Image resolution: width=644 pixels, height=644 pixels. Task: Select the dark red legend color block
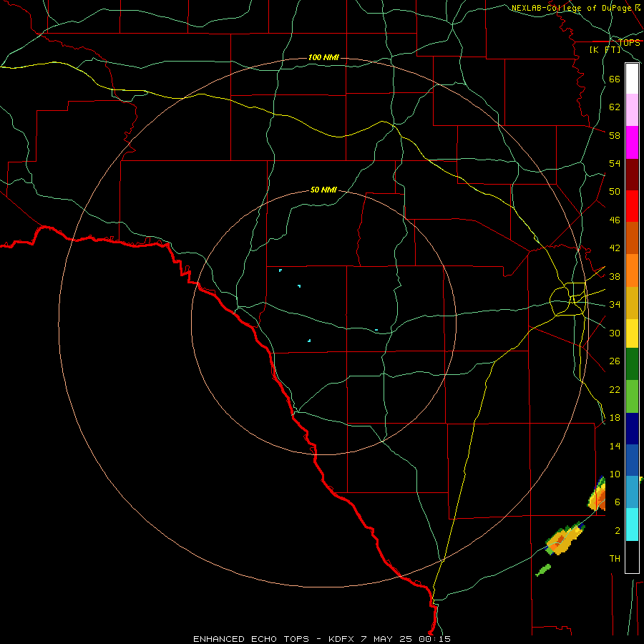(632, 175)
